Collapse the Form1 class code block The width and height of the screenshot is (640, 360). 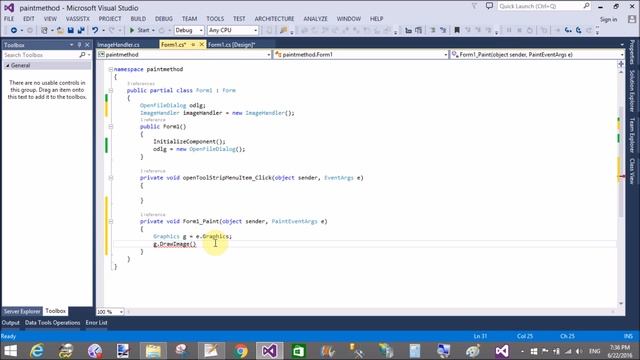[x=111, y=91]
